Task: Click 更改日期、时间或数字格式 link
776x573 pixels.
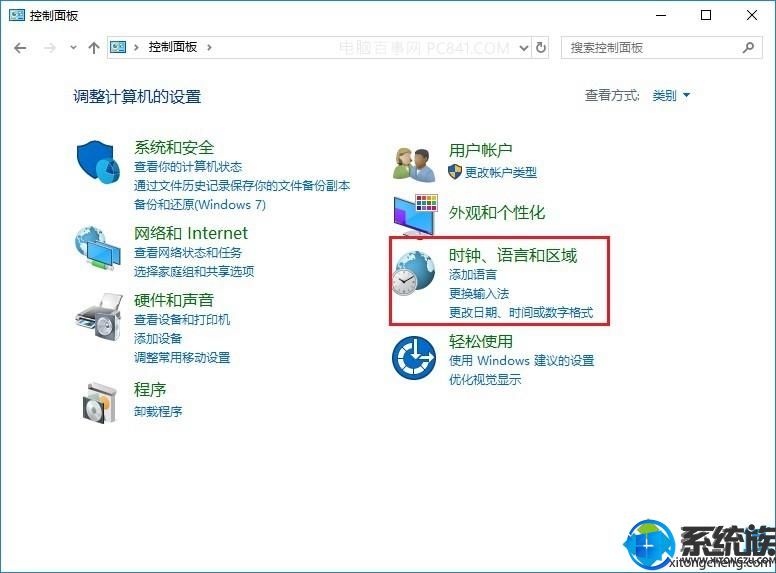Action: click(x=521, y=312)
